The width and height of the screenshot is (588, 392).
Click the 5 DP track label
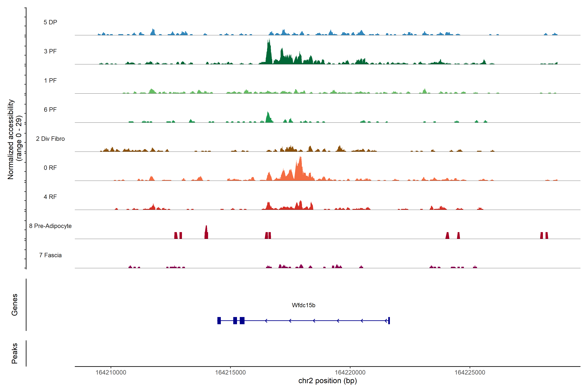(x=50, y=22)
